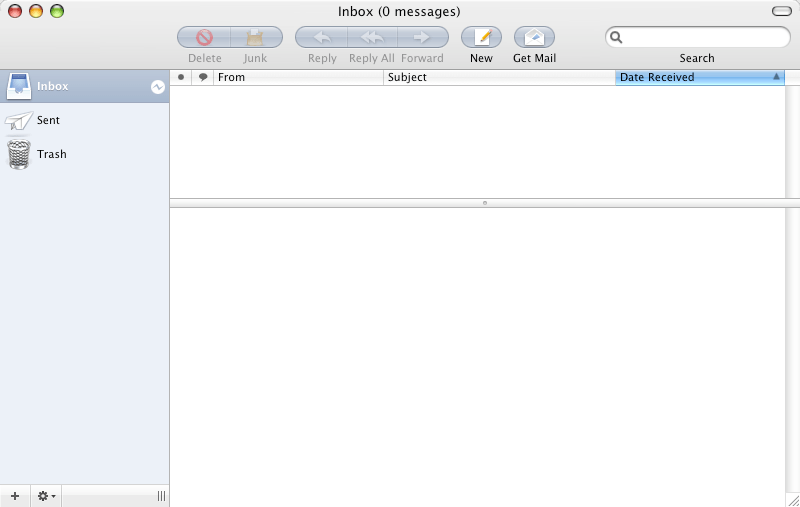Click the yellow minimize window button
The width and height of the screenshot is (800, 507).
pos(36,11)
